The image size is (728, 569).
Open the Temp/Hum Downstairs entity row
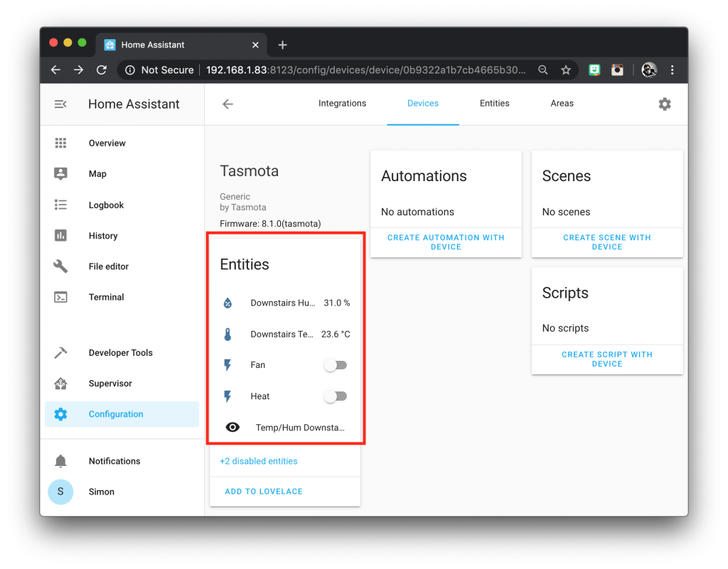285,427
